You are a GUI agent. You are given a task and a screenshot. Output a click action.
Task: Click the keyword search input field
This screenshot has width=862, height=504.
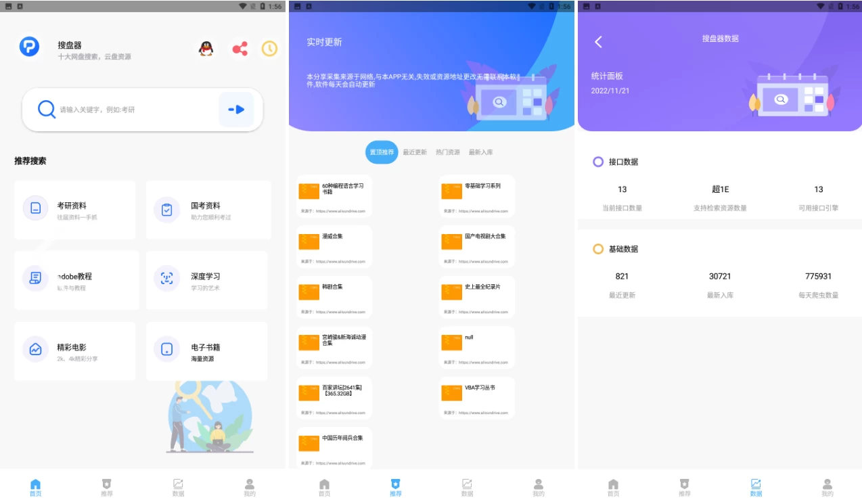tap(135, 110)
